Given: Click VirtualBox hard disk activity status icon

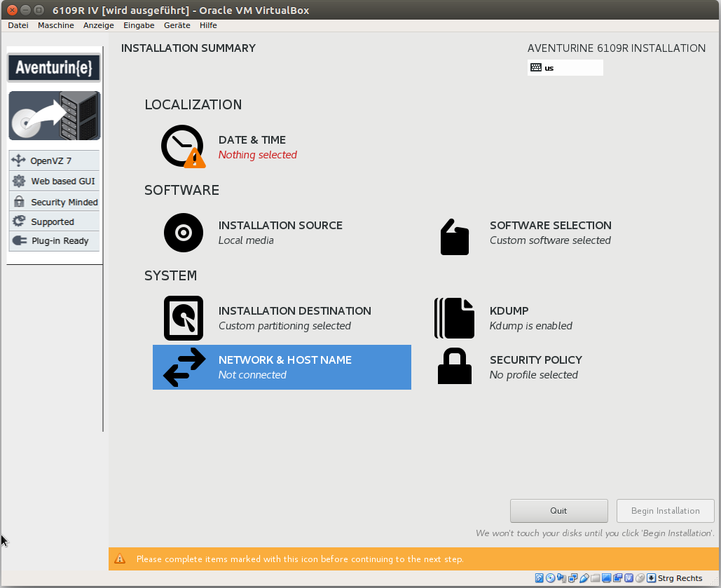Looking at the screenshot, I should pyautogui.click(x=540, y=578).
